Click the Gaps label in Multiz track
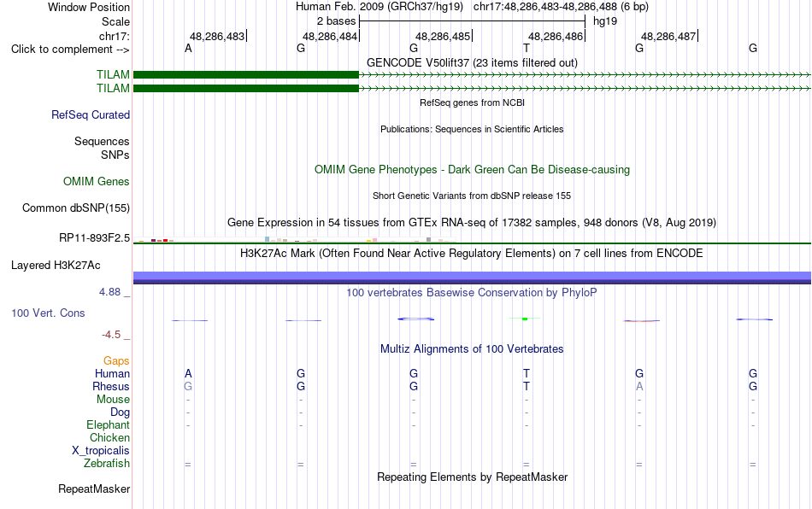Image resolution: width=812 pixels, height=509 pixels. click(116, 360)
